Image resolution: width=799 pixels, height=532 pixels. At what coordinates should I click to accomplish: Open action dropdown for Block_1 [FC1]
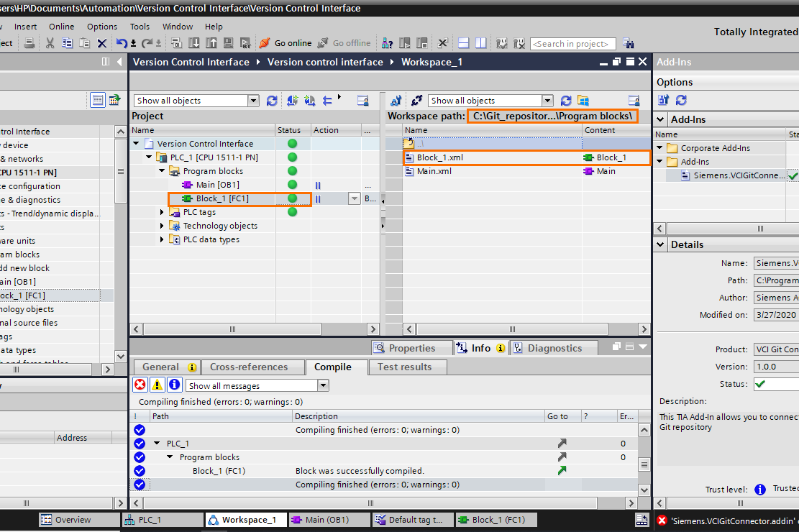[354, 198]
